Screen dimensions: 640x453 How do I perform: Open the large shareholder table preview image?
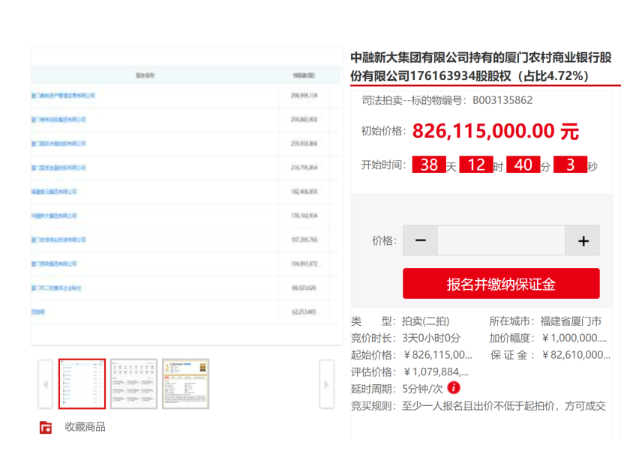pyautogui.click(x=186, y=196)
